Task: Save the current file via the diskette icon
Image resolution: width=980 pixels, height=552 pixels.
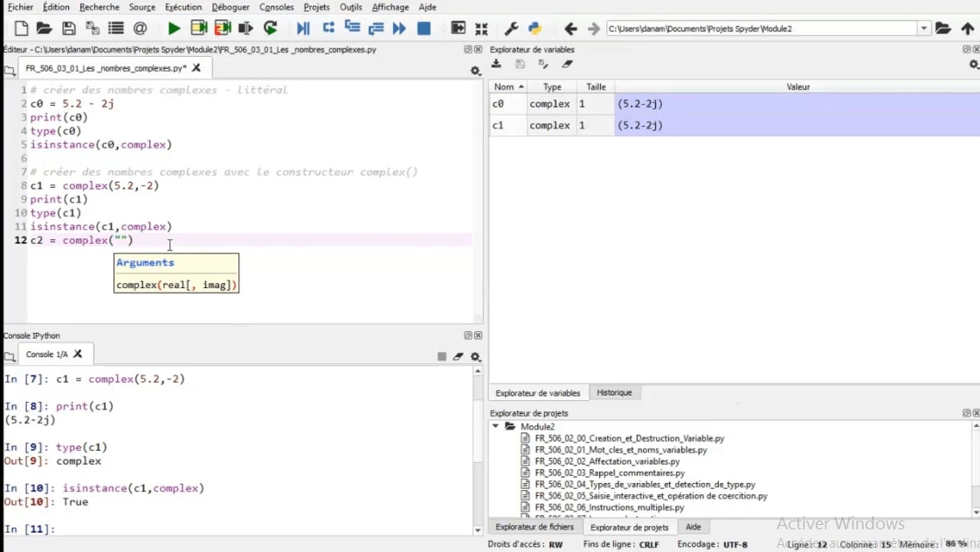Action: [69, 29]
